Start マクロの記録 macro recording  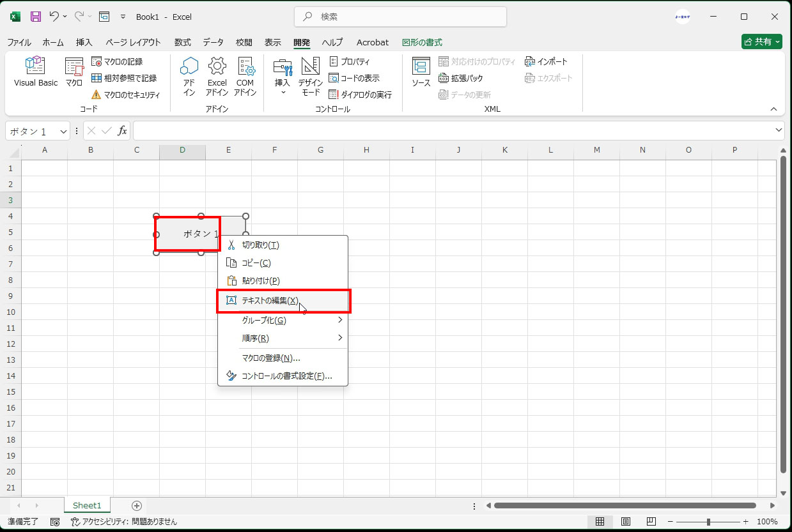click(117, 62)
